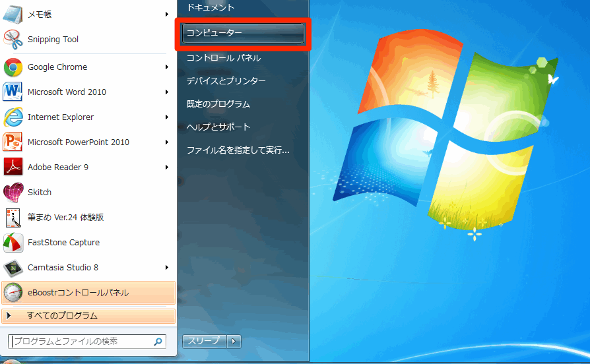
Task: Expand the Microsoft Word 2010 submenu arrow
Action: click(x=167, y=92)
